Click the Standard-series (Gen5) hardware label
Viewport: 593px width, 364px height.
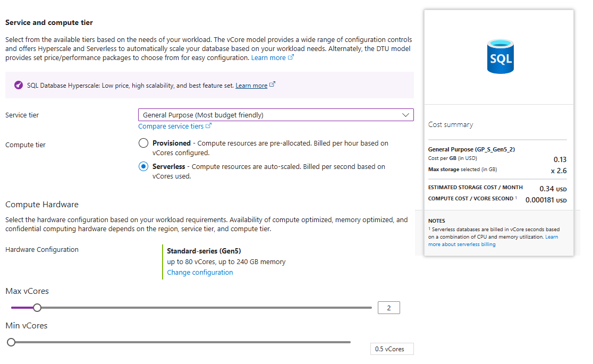point(204,251)
